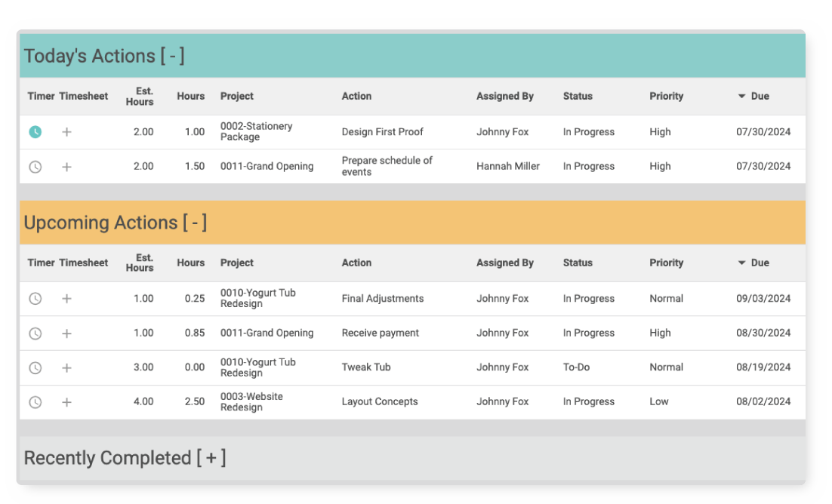Add timesheet entry for Layout Concepts
The image size is (832, 504).
[x=66, y=402]
